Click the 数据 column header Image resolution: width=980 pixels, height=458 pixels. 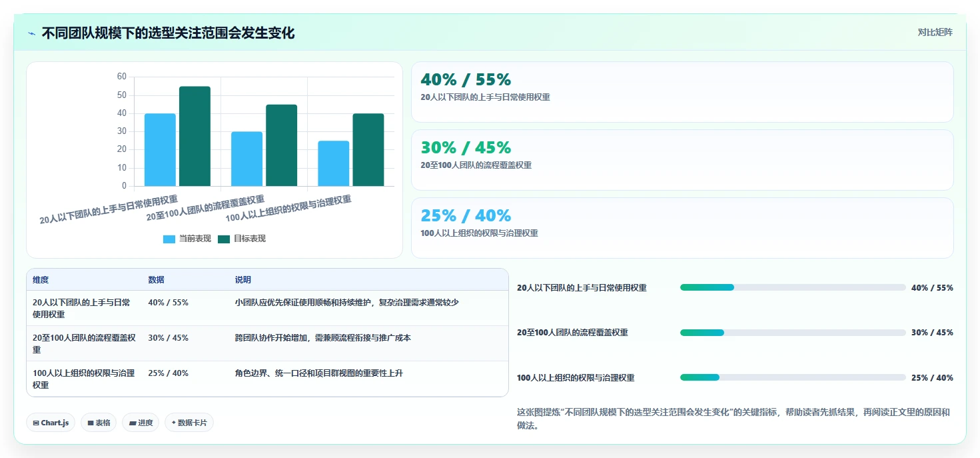click(157, 280)
